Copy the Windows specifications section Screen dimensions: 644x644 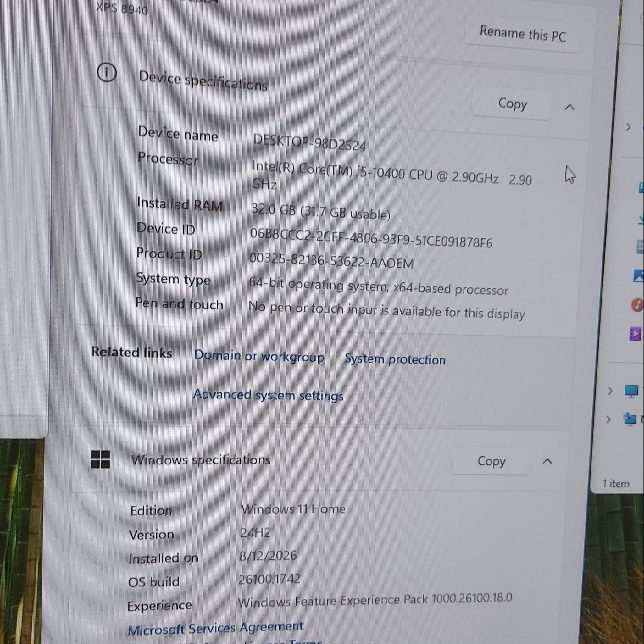(491, 461)
